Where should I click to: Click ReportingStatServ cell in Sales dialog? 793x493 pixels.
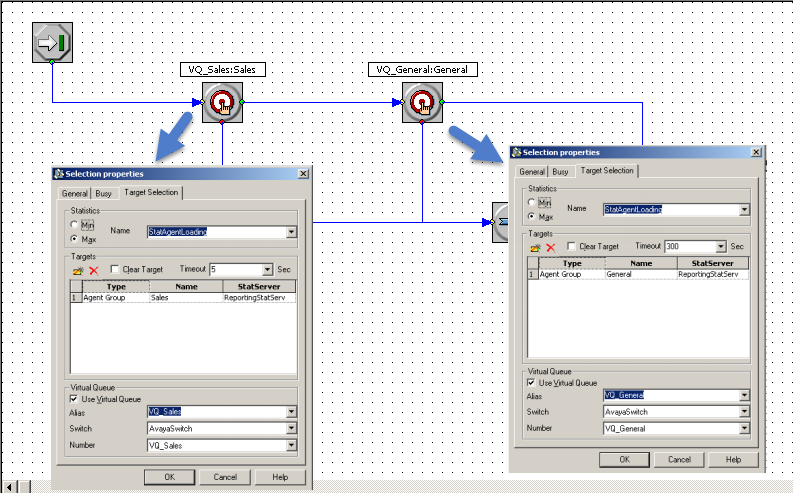pyautogui.click(x=259, y=298)
